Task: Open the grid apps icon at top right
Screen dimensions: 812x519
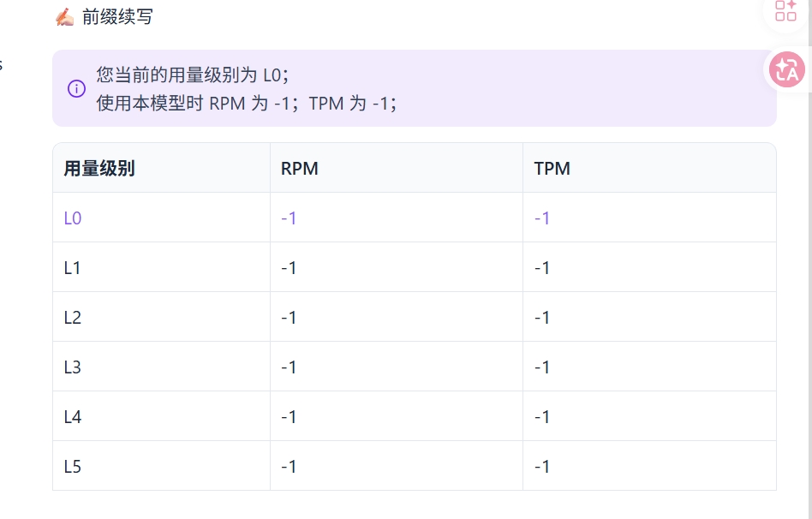Action: click(x=785, y=10)
